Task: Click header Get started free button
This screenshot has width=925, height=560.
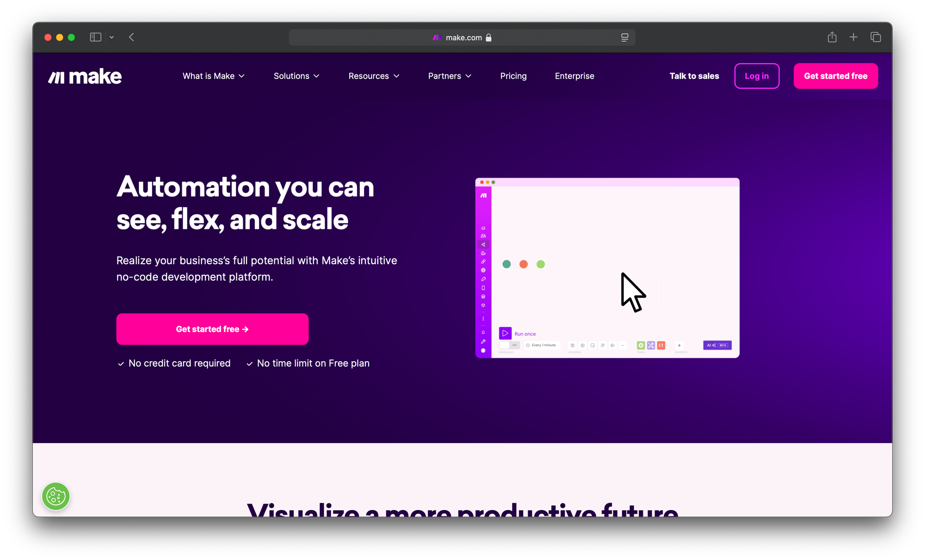Action: [836, 76]
